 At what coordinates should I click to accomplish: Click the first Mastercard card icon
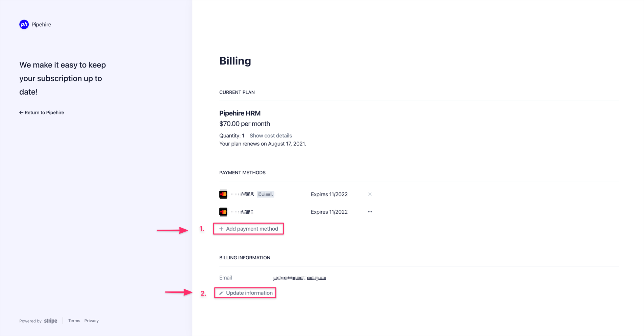coord(223,194)
